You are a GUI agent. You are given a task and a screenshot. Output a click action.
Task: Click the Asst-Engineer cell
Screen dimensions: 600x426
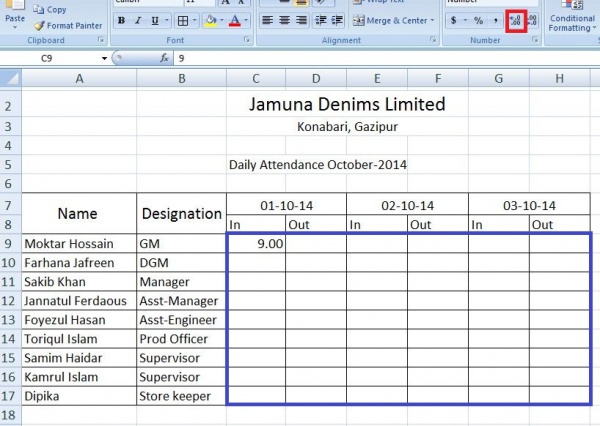coord(182,320)
